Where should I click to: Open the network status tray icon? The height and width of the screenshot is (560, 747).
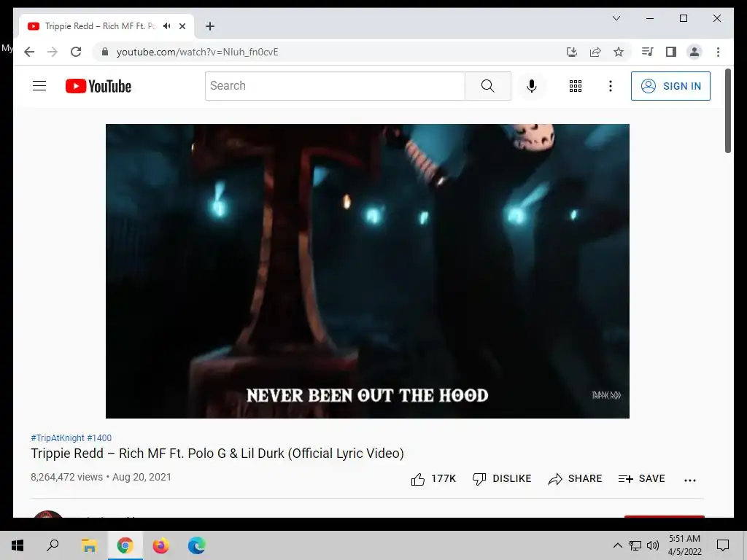tap(635, 545)
